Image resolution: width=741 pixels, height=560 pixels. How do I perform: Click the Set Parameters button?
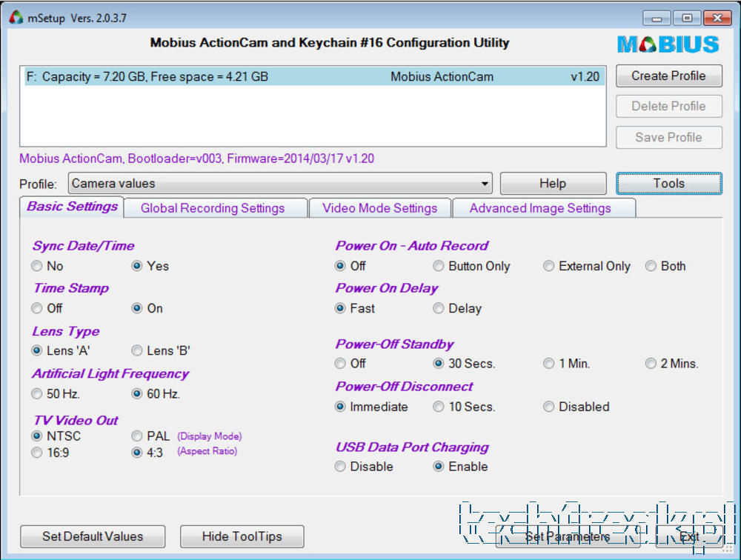pos(568,536)
